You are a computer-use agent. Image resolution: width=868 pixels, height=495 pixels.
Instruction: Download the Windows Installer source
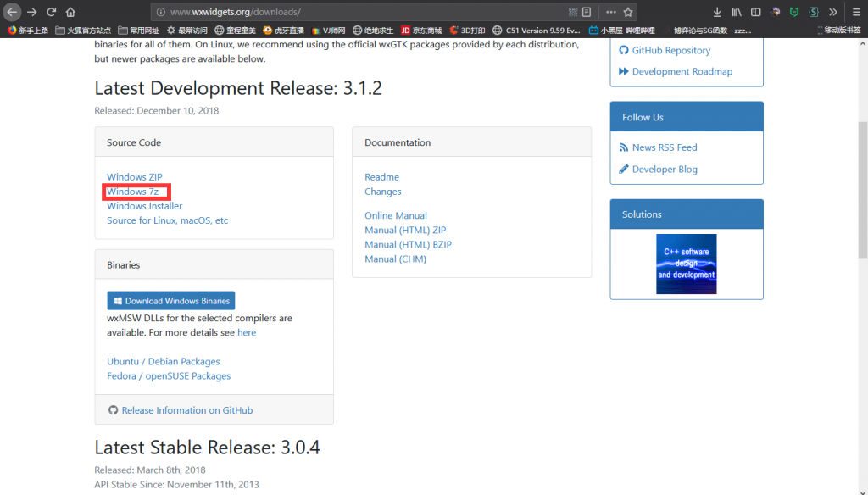(x=144, y=205)
